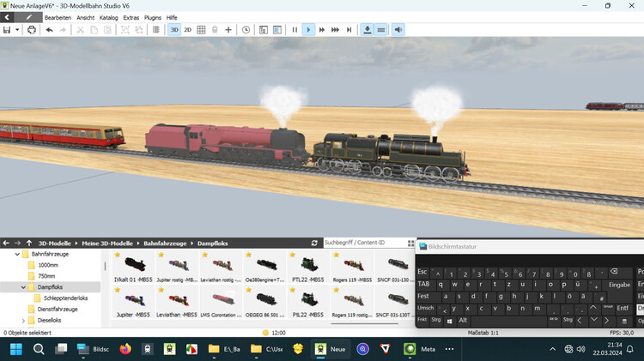Open the save button dropdown arrow
Screen dimensions: 644x361
[x=18, y=30]
